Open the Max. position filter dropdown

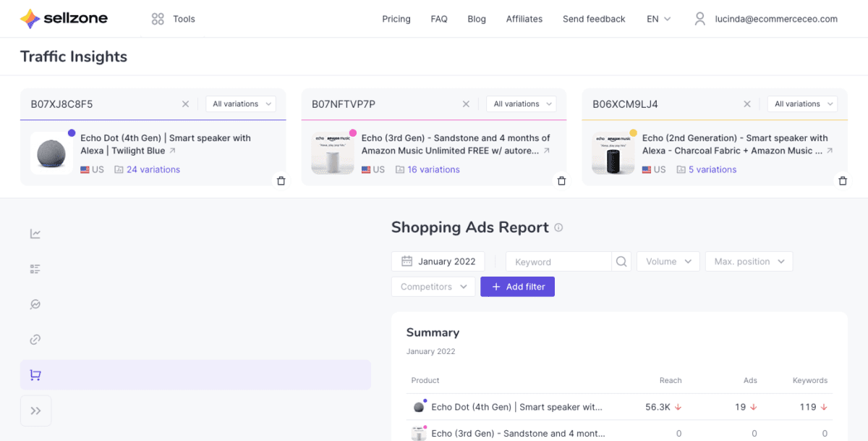click(x=749, y=261)
